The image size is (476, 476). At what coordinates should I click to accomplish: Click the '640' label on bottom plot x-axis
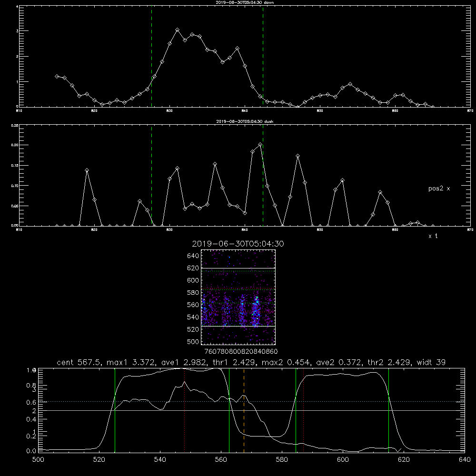465,460
